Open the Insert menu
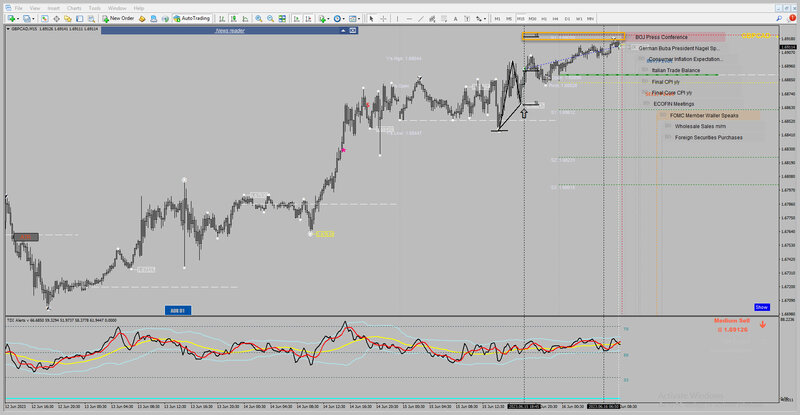Viewport: 800px width, 415px height. (x=54, y=8)
